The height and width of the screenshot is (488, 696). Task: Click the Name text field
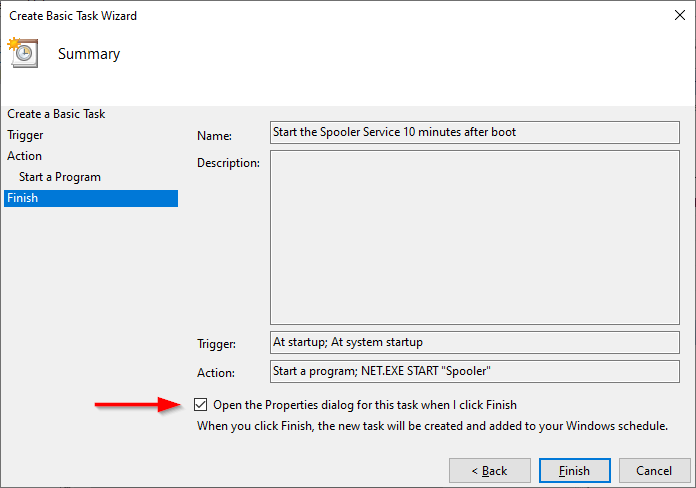pos(475,132)
